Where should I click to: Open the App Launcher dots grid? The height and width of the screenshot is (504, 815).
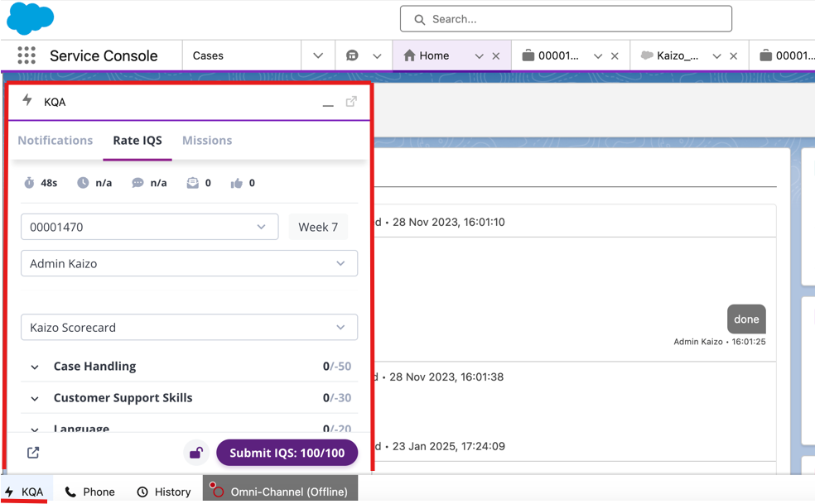click(x=27, y=55)
